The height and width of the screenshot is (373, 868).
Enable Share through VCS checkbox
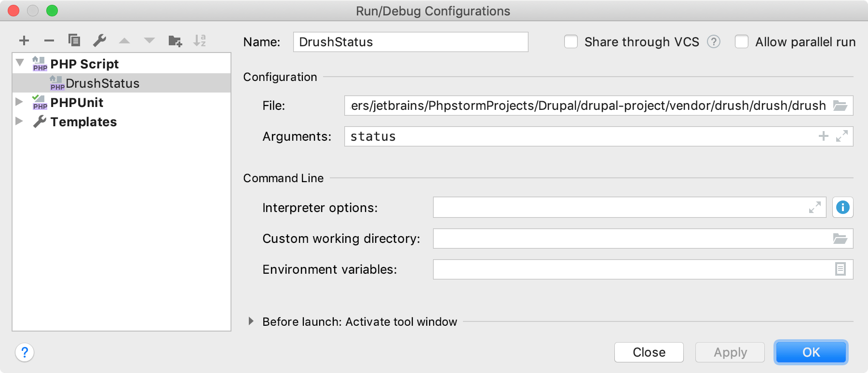[571, 42]
